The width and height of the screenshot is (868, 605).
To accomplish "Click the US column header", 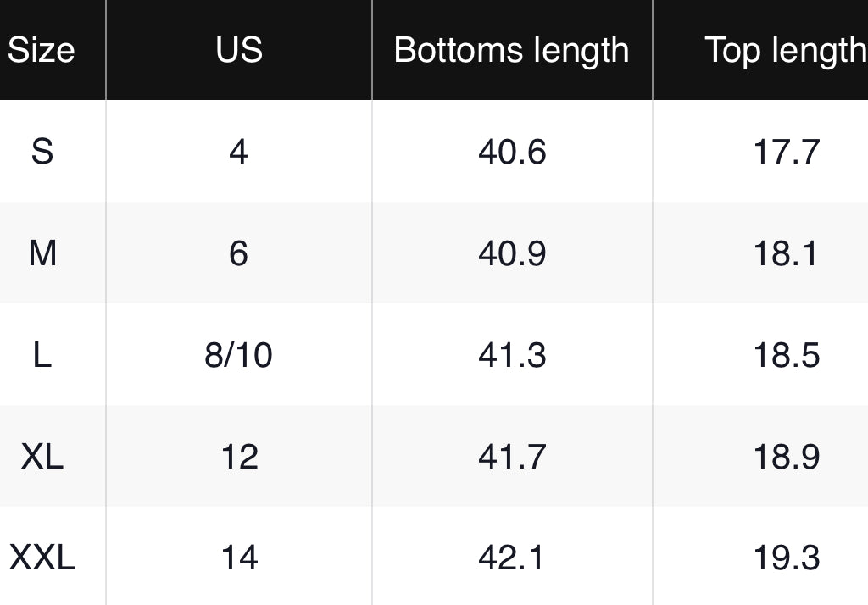I will click(239, 50).
